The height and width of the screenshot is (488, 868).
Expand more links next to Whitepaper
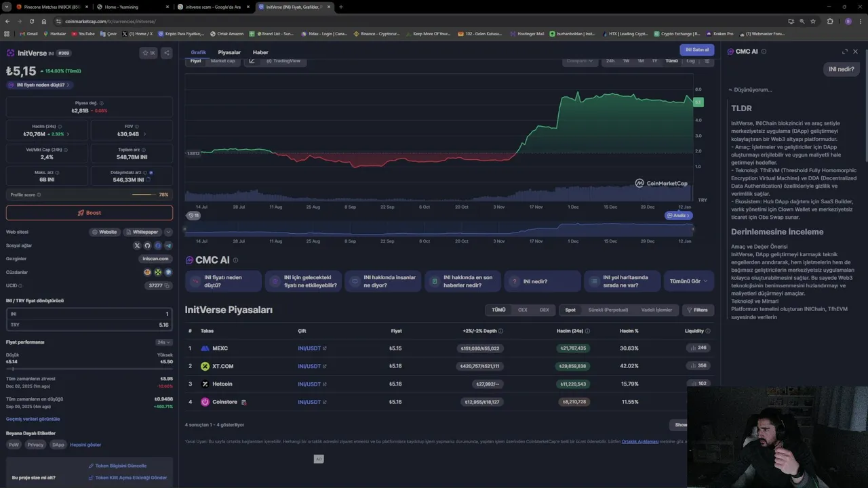click(168, 232)
